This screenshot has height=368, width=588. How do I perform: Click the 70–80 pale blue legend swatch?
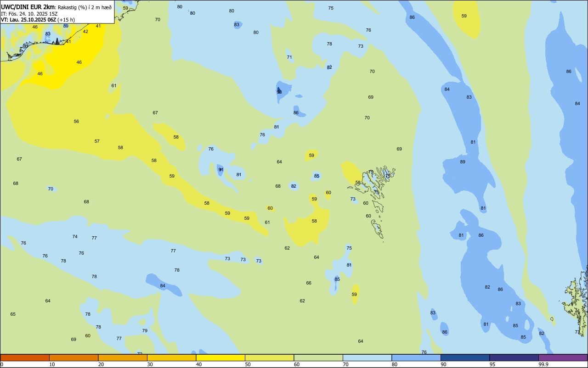coord(367,357)
